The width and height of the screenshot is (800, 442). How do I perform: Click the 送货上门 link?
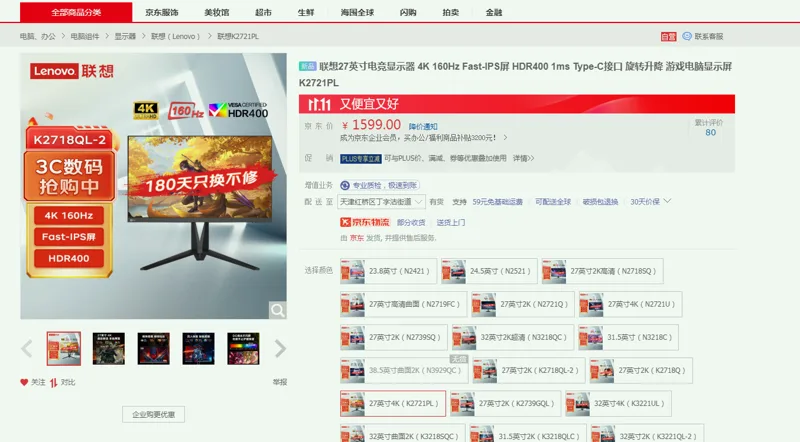(x=451, y=223)
